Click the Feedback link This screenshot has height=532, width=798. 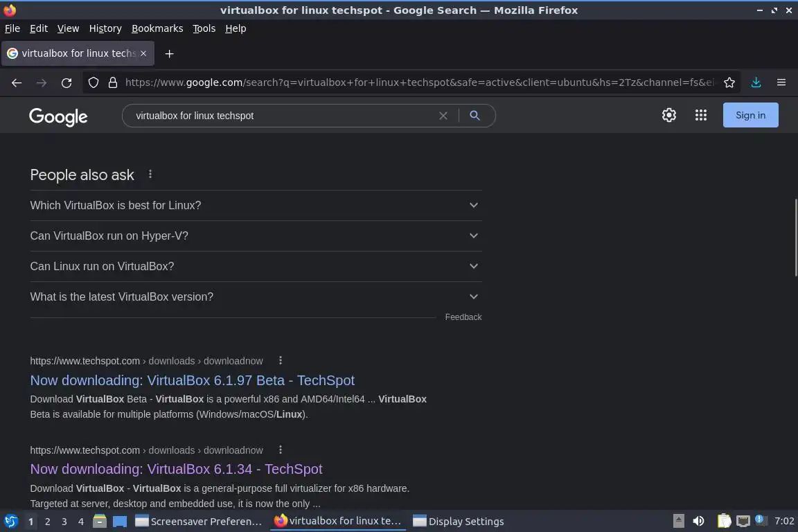pos(463,317)
